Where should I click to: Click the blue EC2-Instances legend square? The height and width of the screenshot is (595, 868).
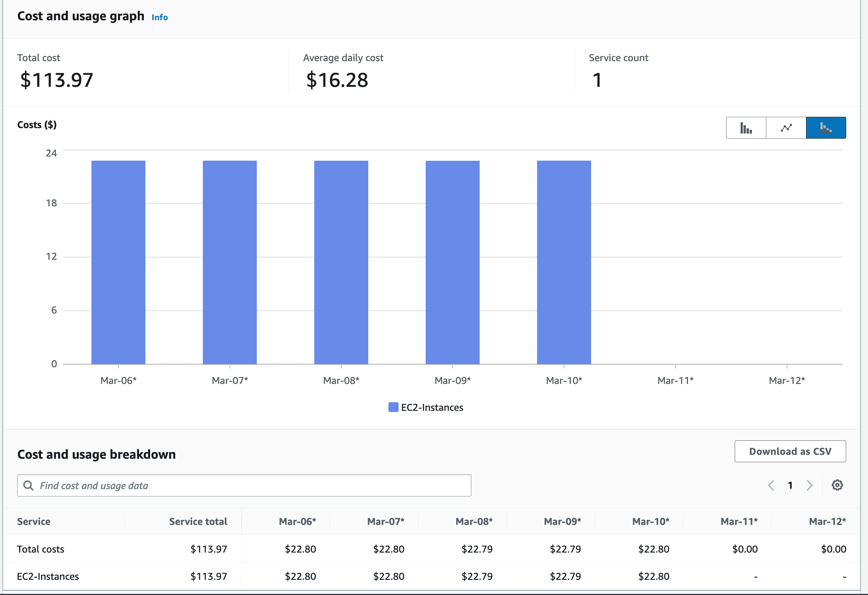tap(393, 407)
